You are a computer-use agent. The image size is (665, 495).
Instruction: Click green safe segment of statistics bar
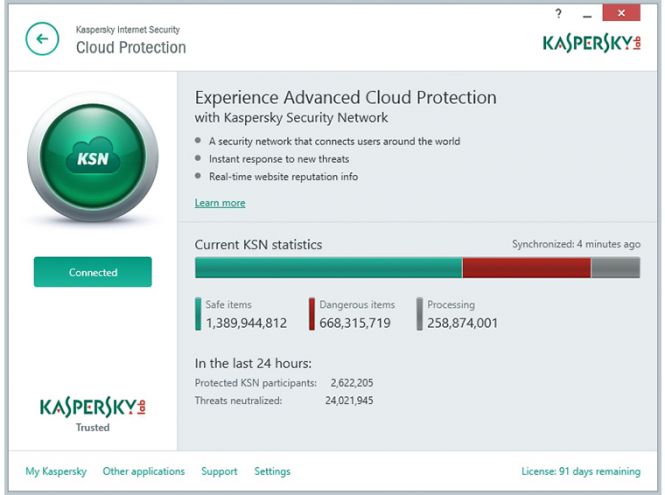click(329, 268)
